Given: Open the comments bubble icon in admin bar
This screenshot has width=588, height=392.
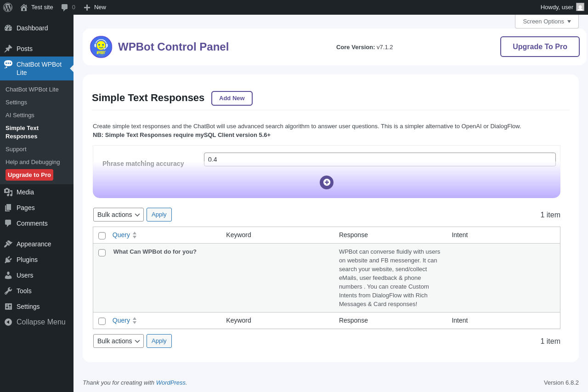Looking at the screenshot, I should [x=65, y=7].
